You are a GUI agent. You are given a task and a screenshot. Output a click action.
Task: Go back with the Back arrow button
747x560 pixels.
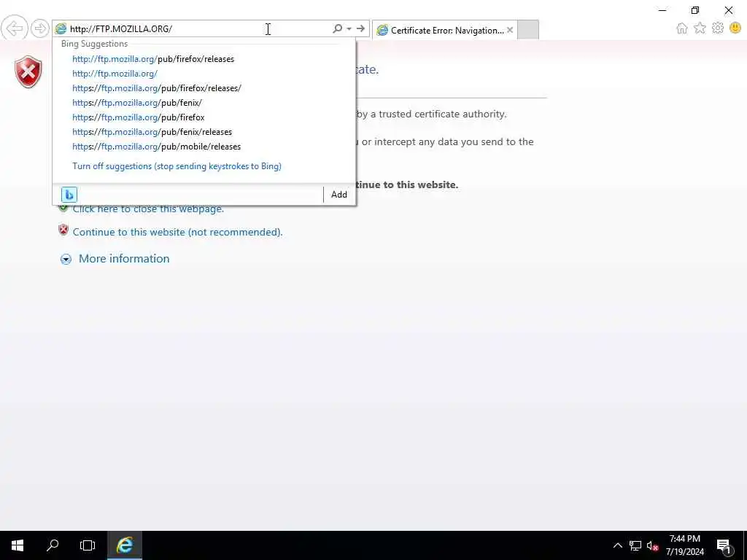coord(15,28)
